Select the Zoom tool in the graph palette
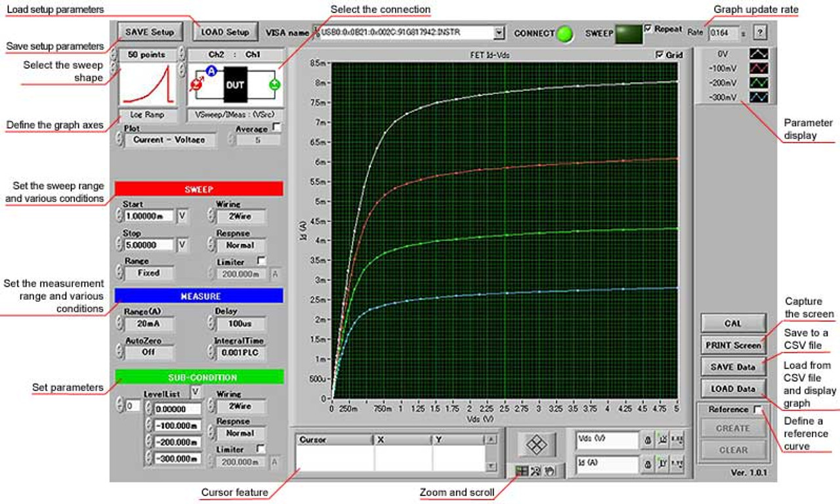840x504 pixels. point(535,470)
